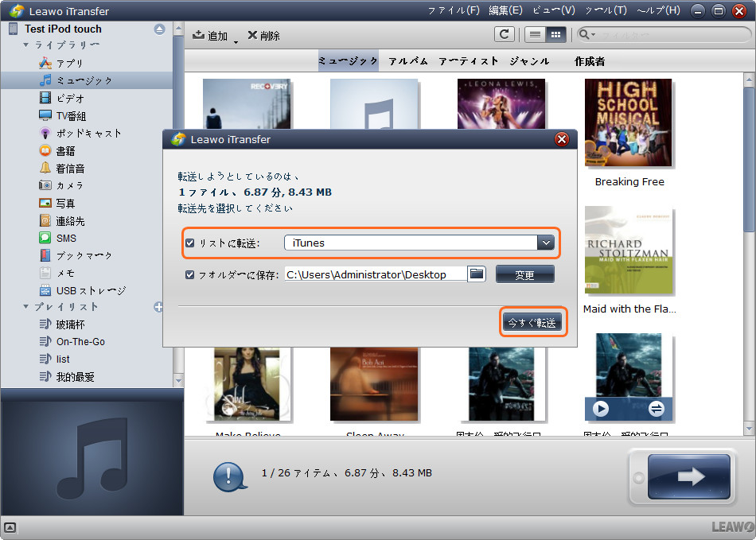Open the カメラ camera icon
Image resolution: width=756 pixels, height=540 pixels.
click(45, 185)
